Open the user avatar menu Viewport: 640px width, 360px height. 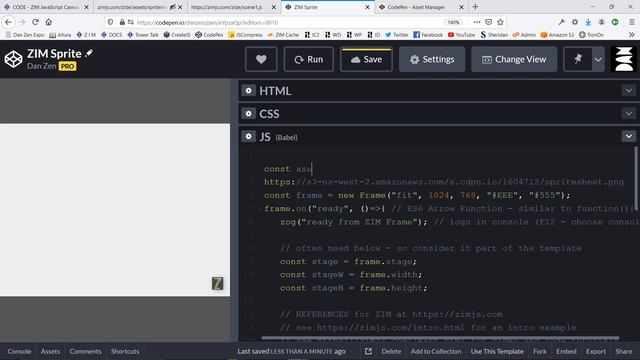coord(624,59)
